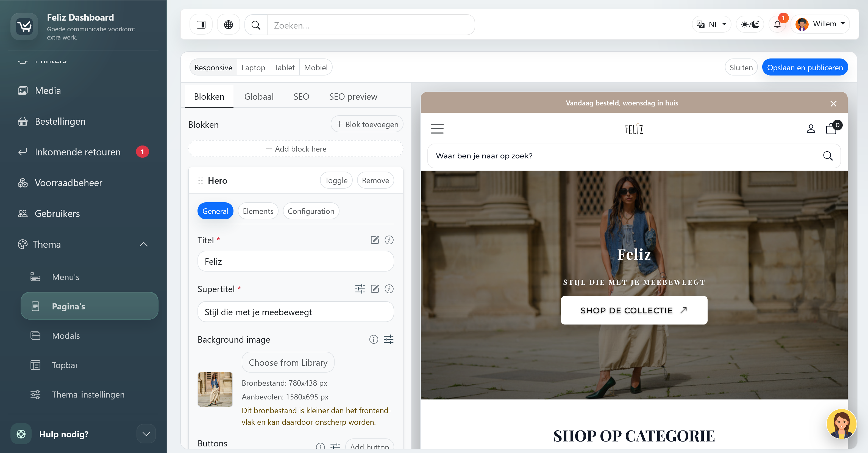The width and height of the screenshot is (868, 453).
Task: Open Modals under Thema
Action: click(x=66, y=336)
